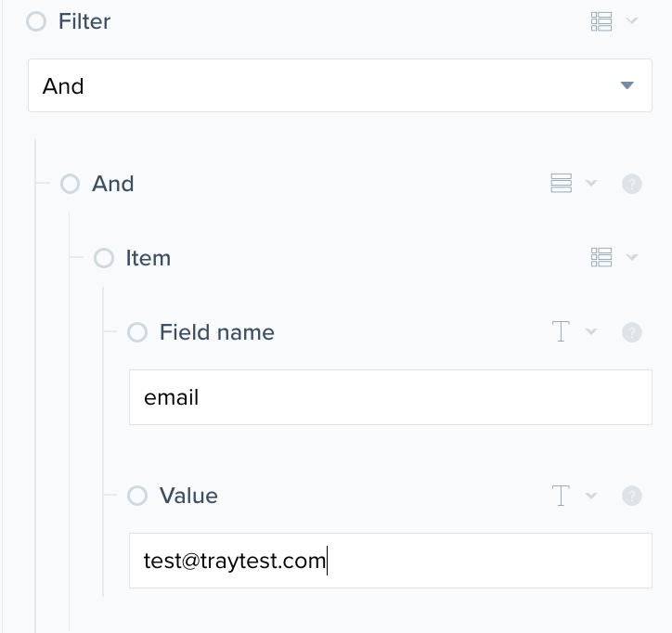Click the Field name text type icon

[561, 331]
